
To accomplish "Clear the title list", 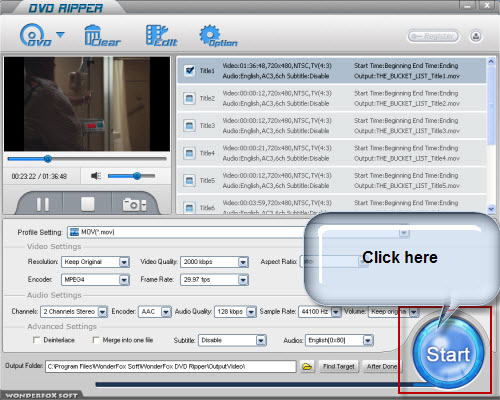I will [x=101, y=35].
